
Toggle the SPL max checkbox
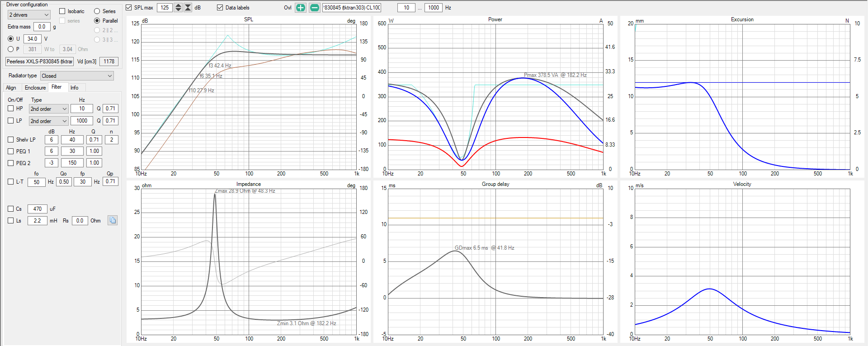pyautogui.click(x=129, y=8)
